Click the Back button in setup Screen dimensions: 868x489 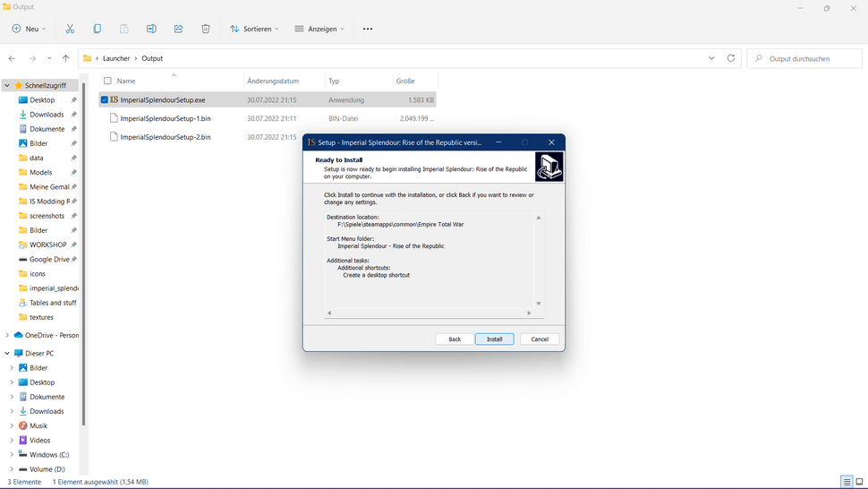click(x=455, y=339)
